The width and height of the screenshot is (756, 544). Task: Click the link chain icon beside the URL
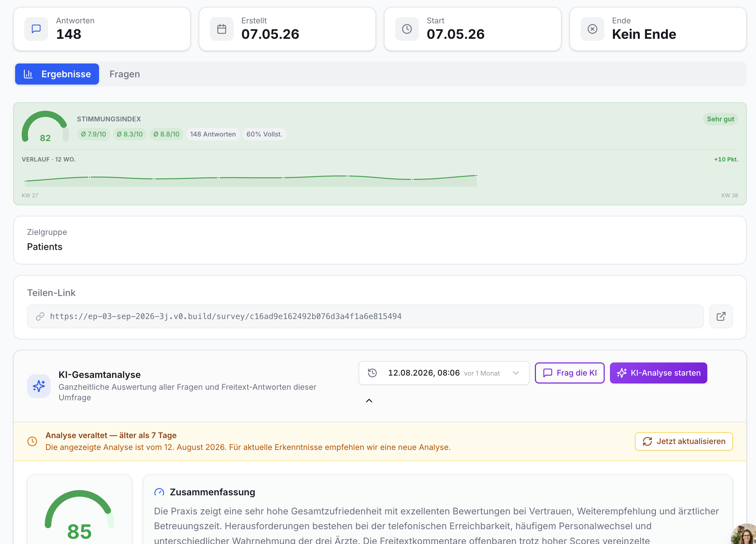pos(40,316)
